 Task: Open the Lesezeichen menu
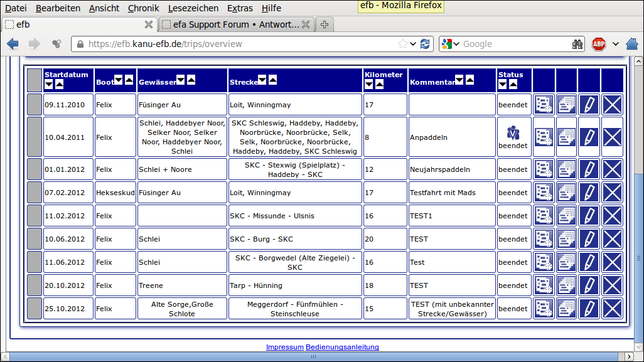click(x=193, y=8)
